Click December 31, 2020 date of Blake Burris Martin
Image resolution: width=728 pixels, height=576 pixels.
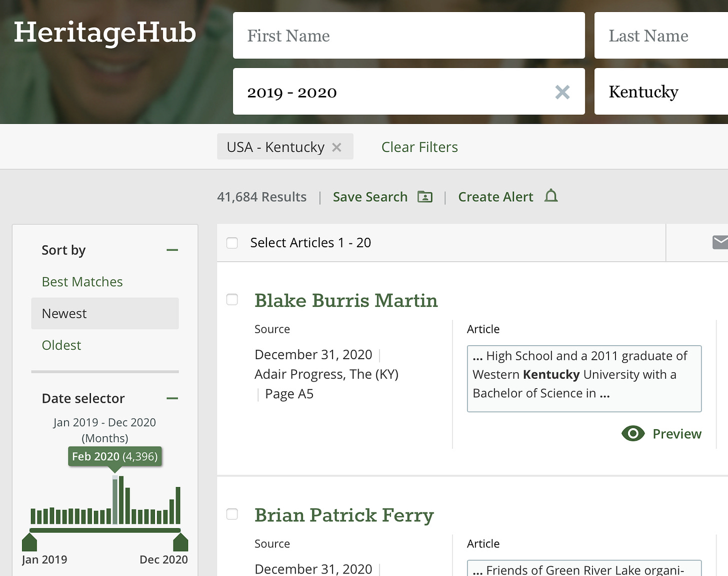(313, 355)
